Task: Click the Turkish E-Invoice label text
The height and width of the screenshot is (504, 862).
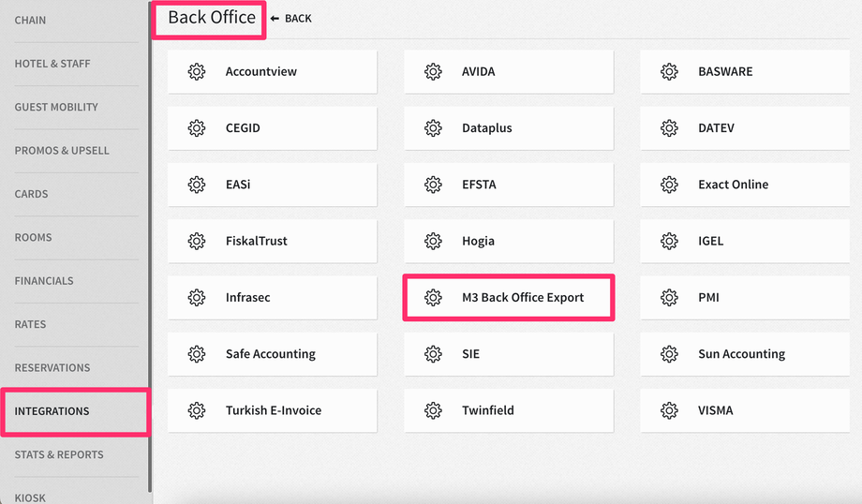Action: pyautogui.click(x=274, y=410)
